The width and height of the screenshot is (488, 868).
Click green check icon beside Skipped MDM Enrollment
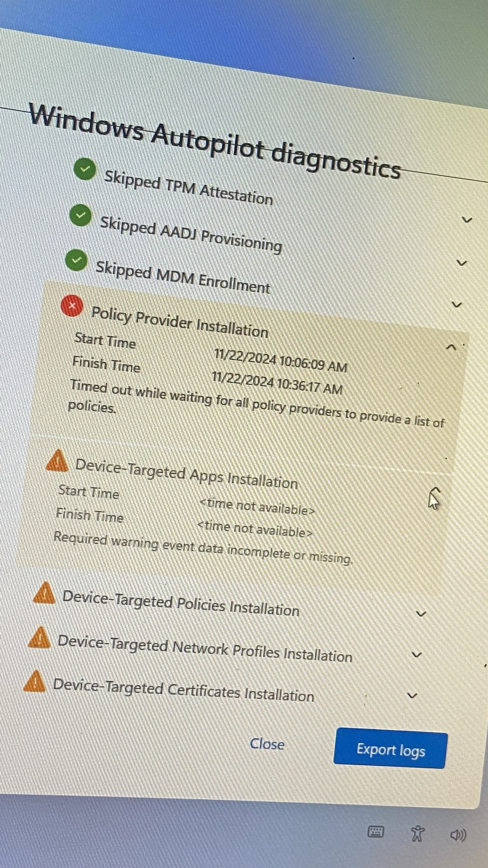click(77, 260)
